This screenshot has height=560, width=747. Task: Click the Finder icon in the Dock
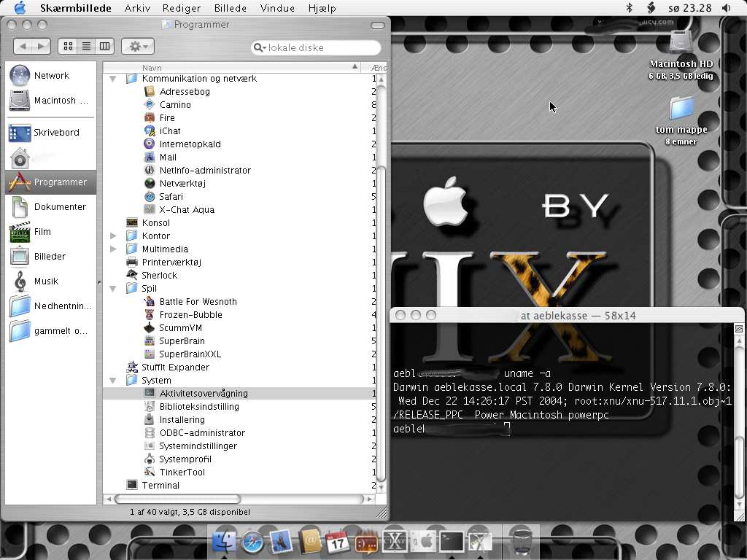coord(224,542)
